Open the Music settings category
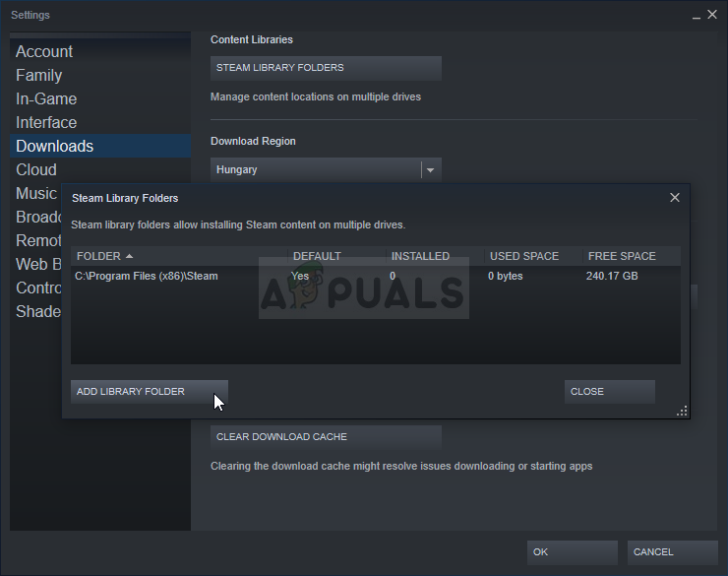The height and width of the screenshot is (576, 728). (36, 193)
